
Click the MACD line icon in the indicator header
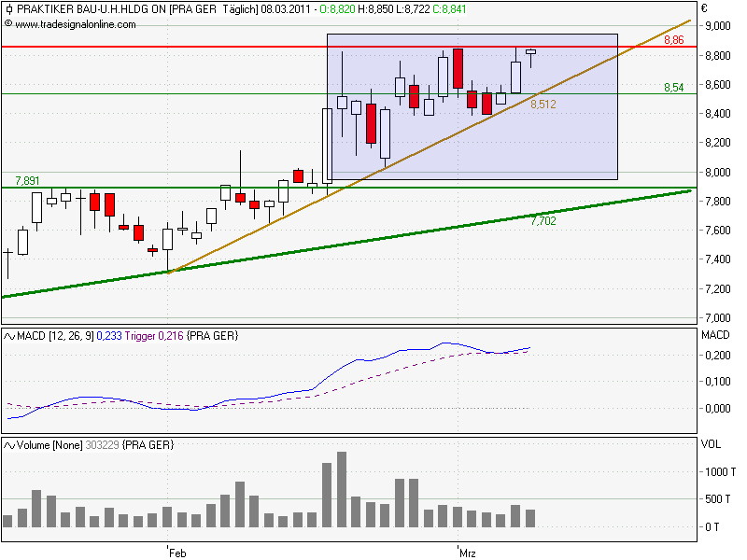point(9,337)
